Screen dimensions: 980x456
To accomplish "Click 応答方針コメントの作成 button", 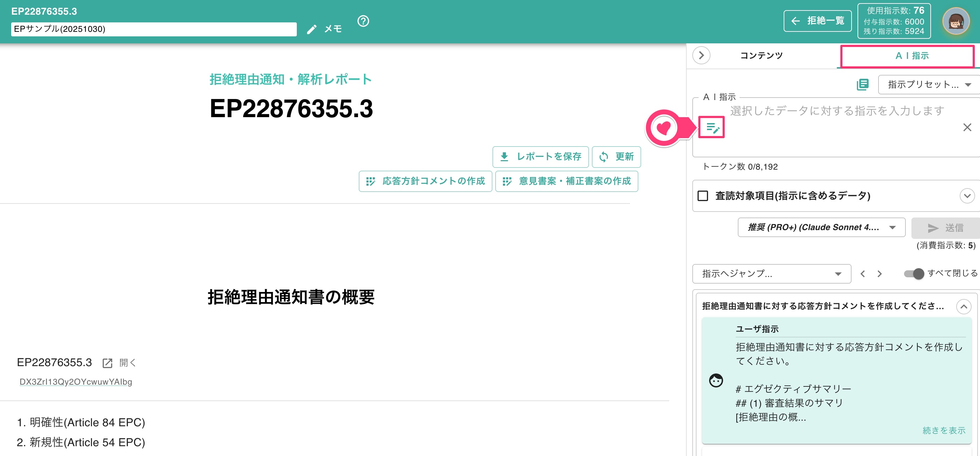I will pos(425,181).
